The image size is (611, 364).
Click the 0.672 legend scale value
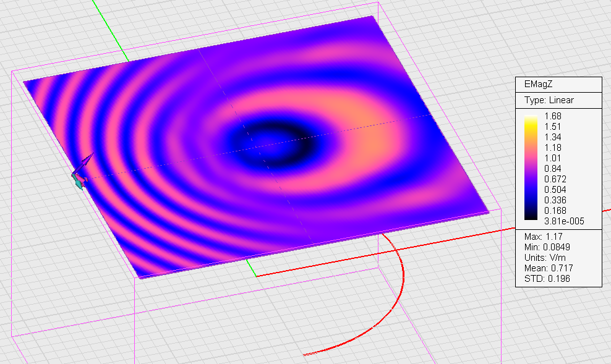[x=555, y=179]
